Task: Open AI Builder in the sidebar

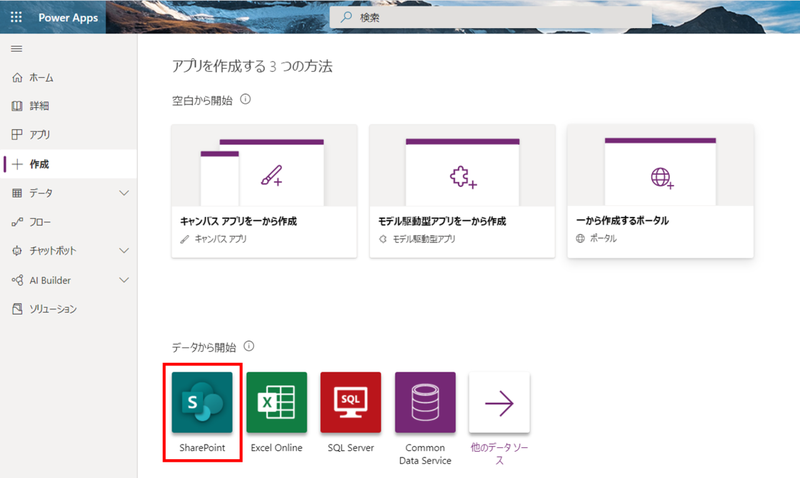Action: coord(68,280)
